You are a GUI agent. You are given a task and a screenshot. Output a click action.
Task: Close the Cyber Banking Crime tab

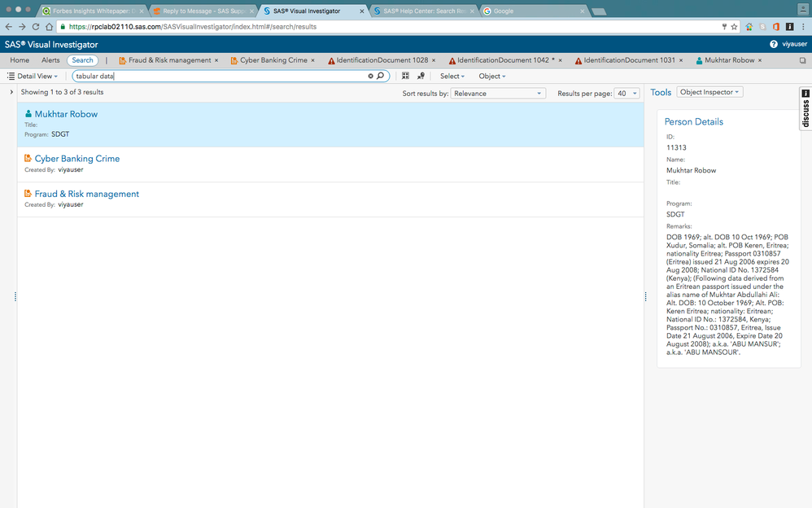click(312, 60)
